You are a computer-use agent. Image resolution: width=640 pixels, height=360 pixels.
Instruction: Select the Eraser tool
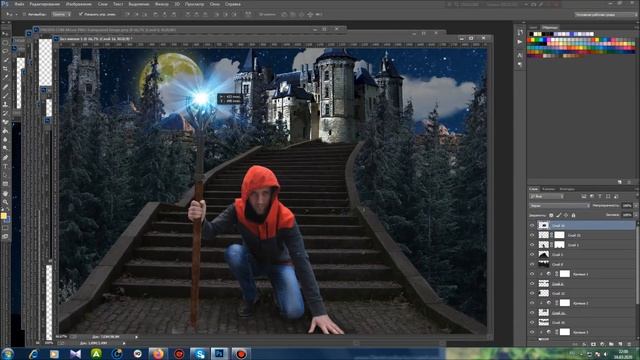click(5, 122)
